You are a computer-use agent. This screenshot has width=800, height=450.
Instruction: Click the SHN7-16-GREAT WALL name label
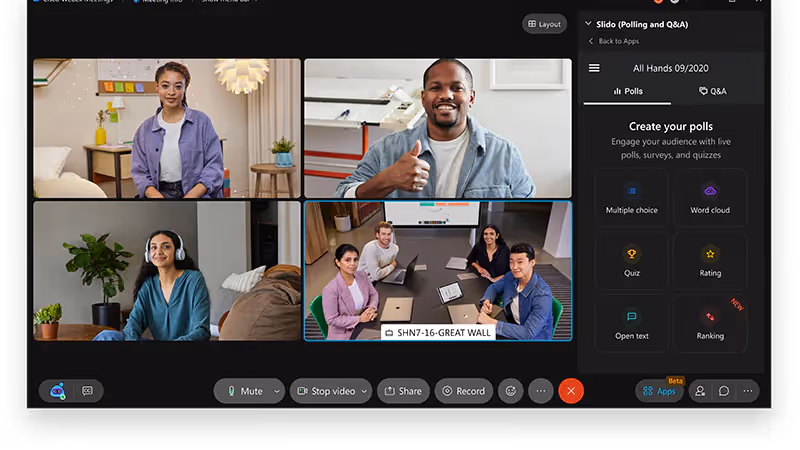[x=438, y=333]
